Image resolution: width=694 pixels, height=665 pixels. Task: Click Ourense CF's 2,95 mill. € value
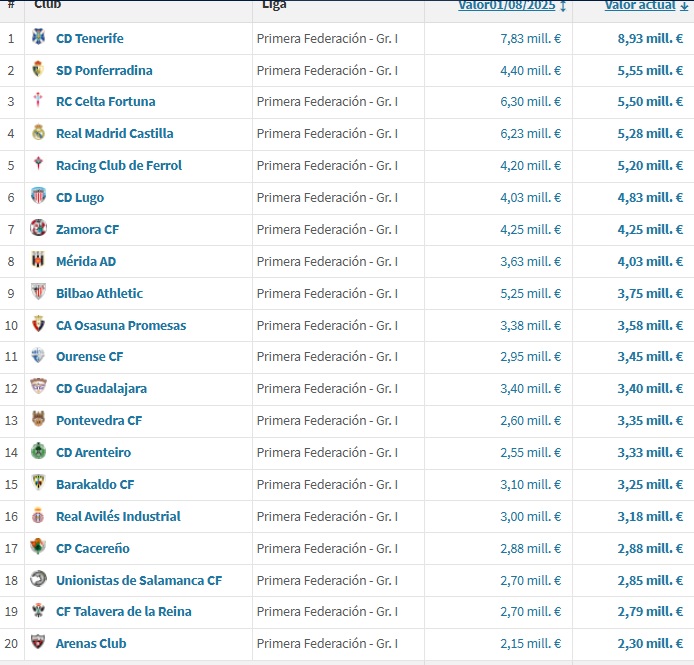[x=530, y=356]
